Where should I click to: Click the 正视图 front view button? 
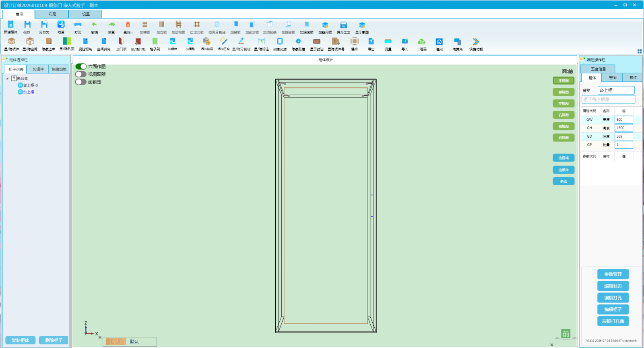(563, 81)
